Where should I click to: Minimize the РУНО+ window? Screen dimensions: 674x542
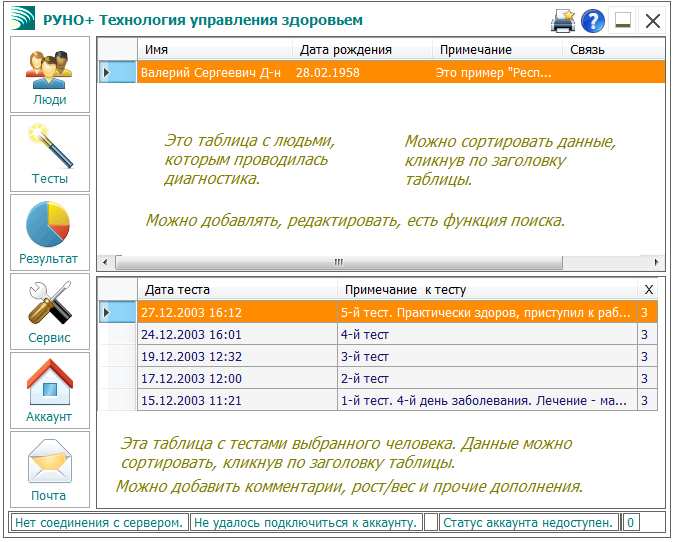(623, 20)
